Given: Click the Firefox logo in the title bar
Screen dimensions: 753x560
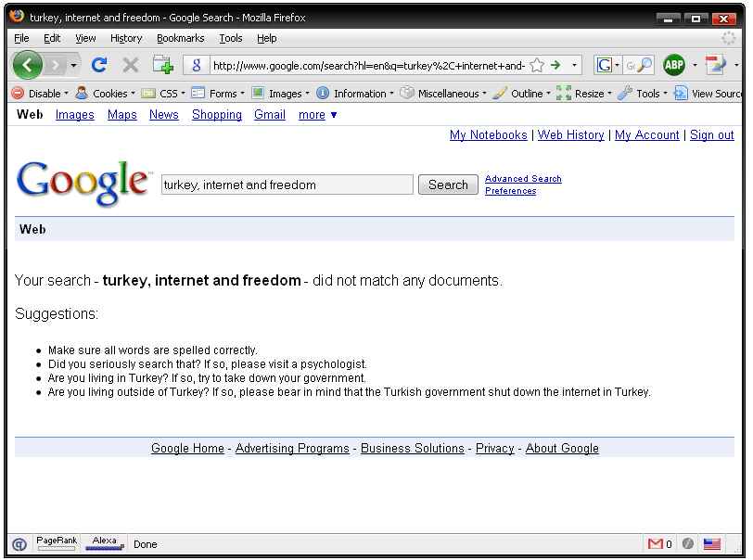Looking at the screenshot, I should (18, 17).
